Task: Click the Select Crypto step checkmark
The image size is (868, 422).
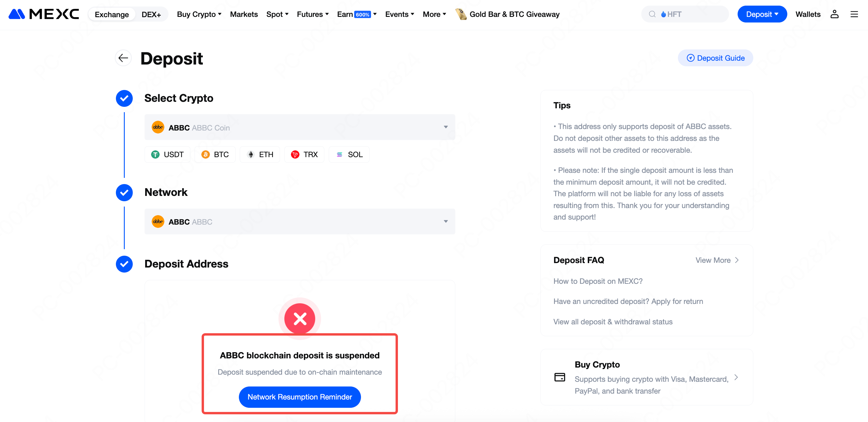Action: 124,98
